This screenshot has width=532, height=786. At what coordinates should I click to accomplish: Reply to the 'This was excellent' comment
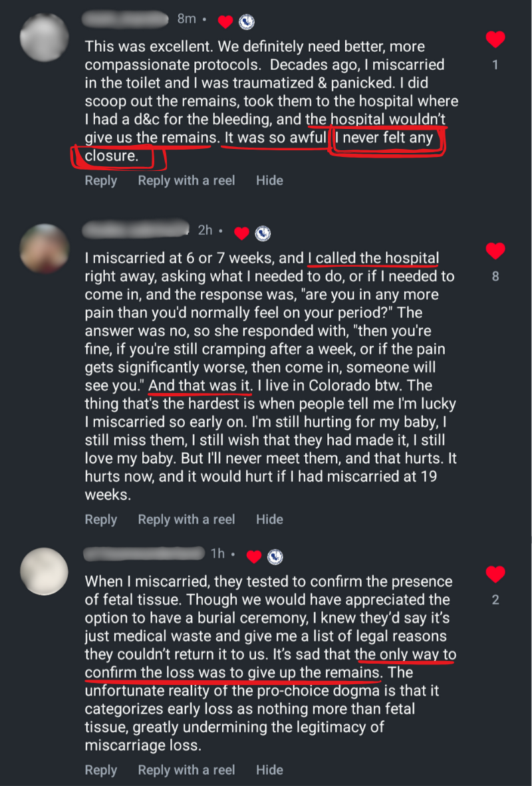tap(101, 180)
